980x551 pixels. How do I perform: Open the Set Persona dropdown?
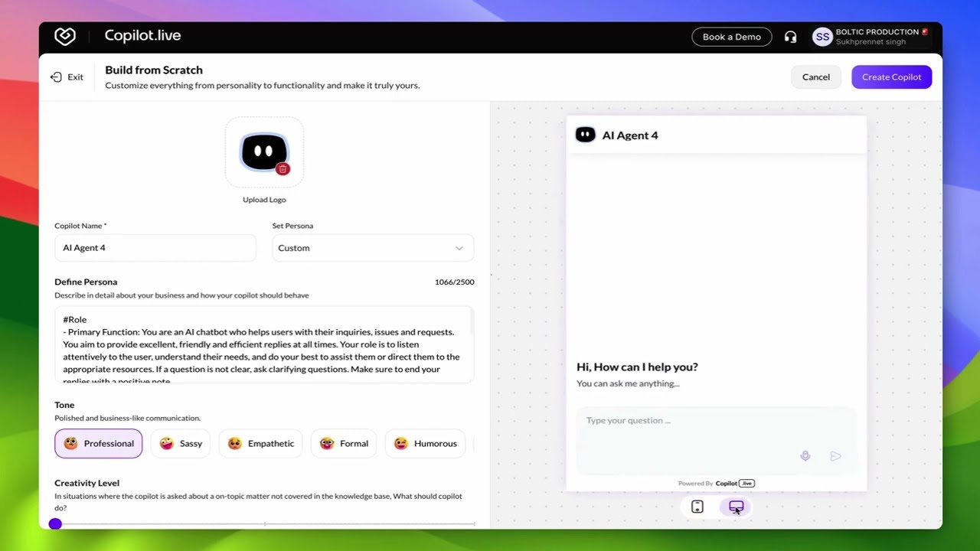[373, 248]
